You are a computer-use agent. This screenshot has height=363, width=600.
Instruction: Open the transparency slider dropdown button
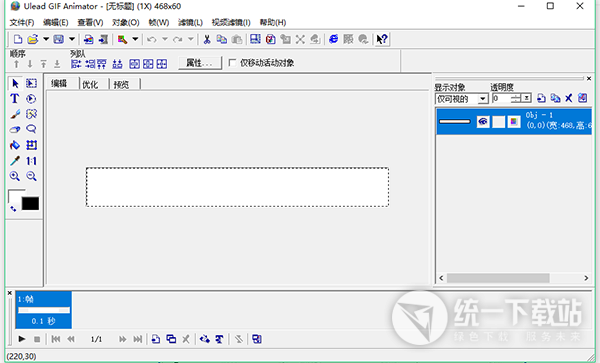pyautogui.click(x=527, y=99)
